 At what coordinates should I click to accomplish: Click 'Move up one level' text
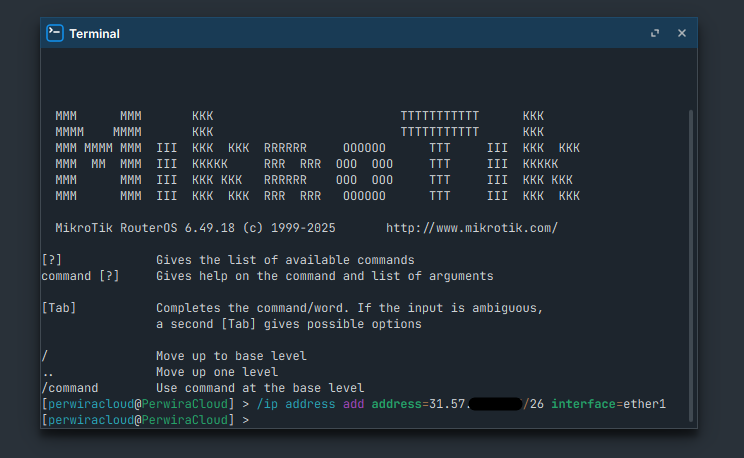click(217, 372)
